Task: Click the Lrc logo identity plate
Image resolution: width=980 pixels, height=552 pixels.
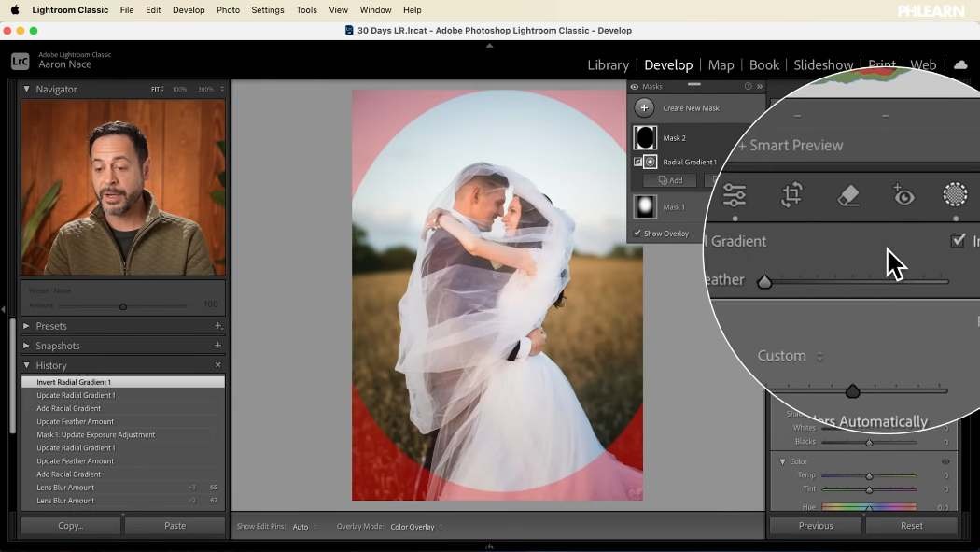Action: (20, 61)
